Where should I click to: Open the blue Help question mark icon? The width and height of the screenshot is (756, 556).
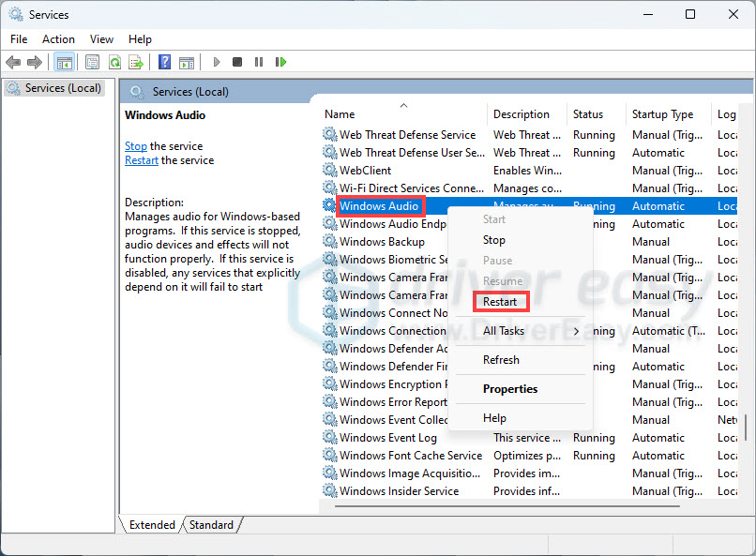(164, 62)
